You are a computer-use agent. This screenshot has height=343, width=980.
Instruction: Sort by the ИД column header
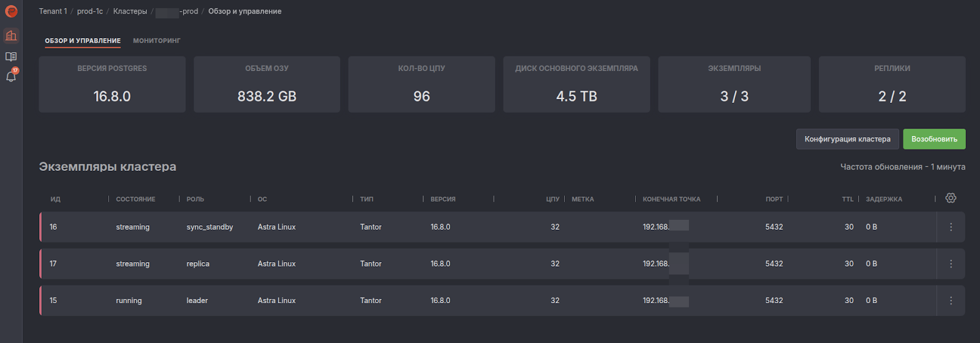pos(55,199)
